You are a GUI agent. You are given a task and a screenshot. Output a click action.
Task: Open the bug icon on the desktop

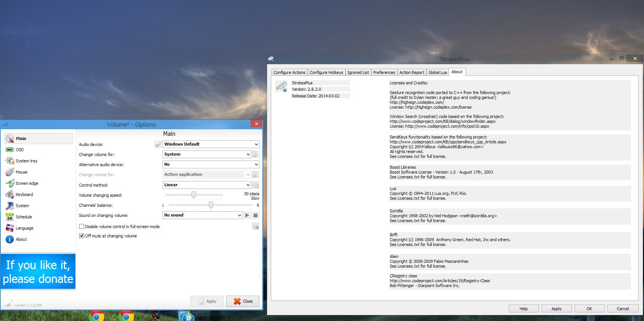(155, 316)
